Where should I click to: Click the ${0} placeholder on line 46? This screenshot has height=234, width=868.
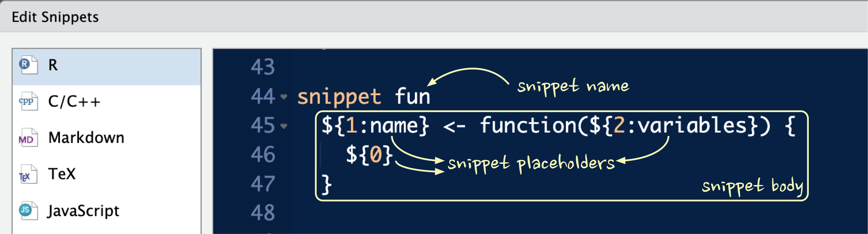point(370,155)
